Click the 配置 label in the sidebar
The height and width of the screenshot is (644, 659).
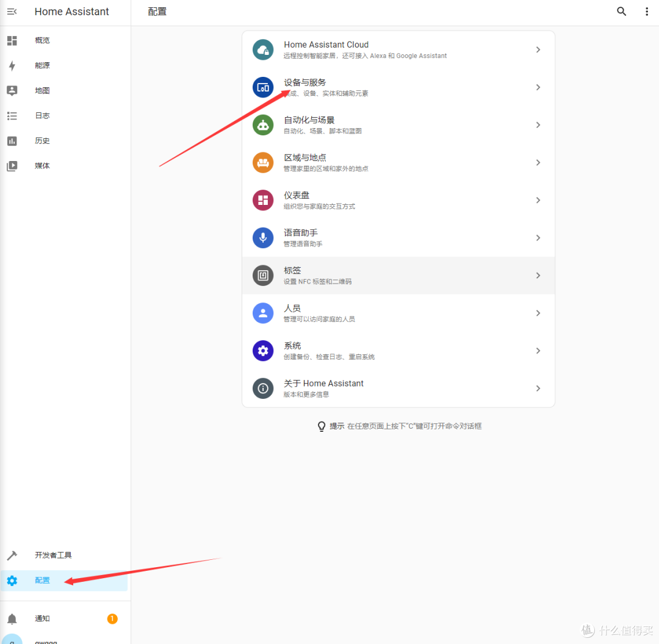tap(42, 581)
